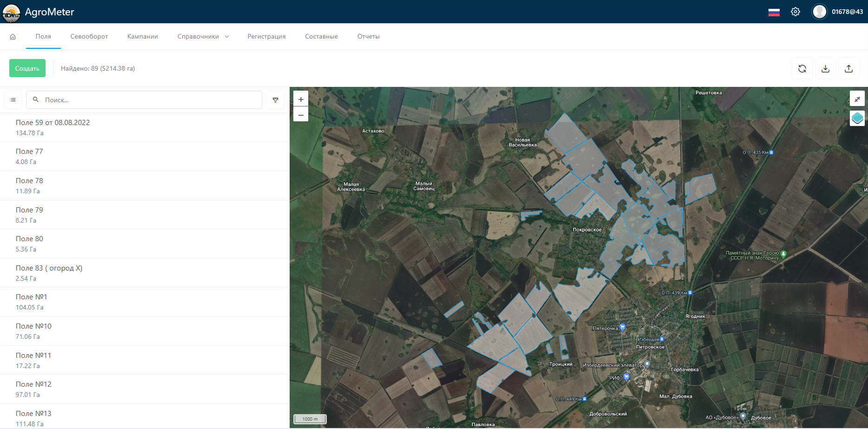868x429 pixels.
Task: Select Поле 59 от 08.08.2022 entry
Action: (53, 127)
